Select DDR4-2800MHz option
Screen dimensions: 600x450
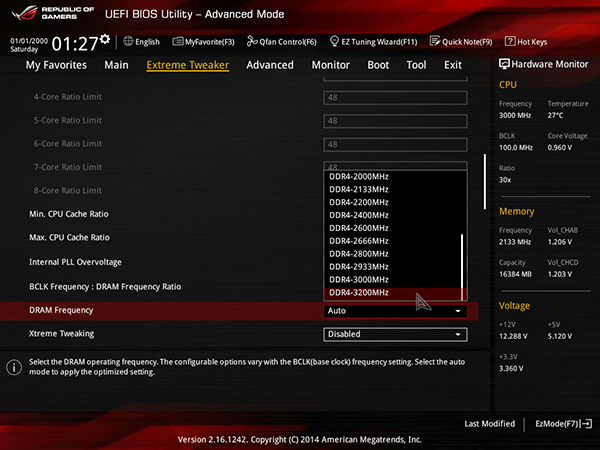coord(392,254)
